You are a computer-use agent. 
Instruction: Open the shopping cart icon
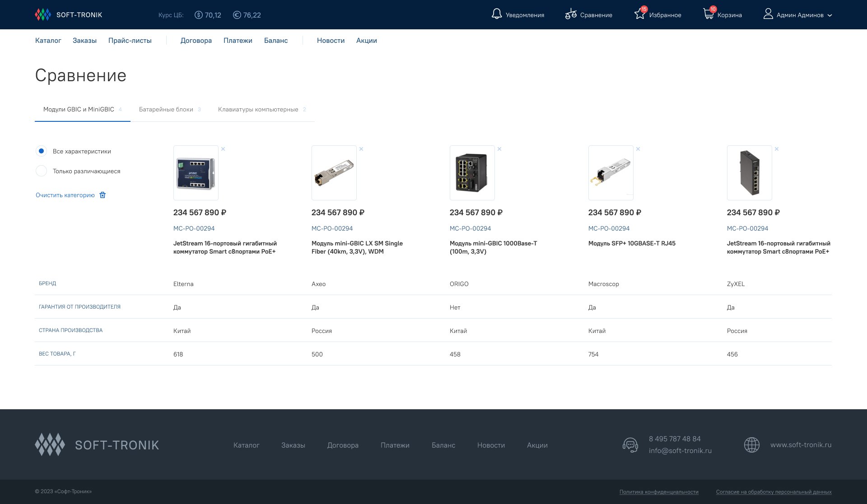tap(708, 14)
